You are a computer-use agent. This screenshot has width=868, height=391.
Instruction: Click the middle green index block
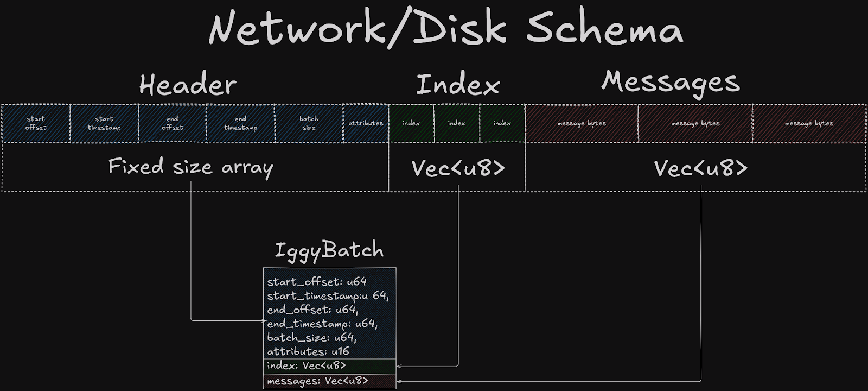pyautogui.click(x=457, y=123)
